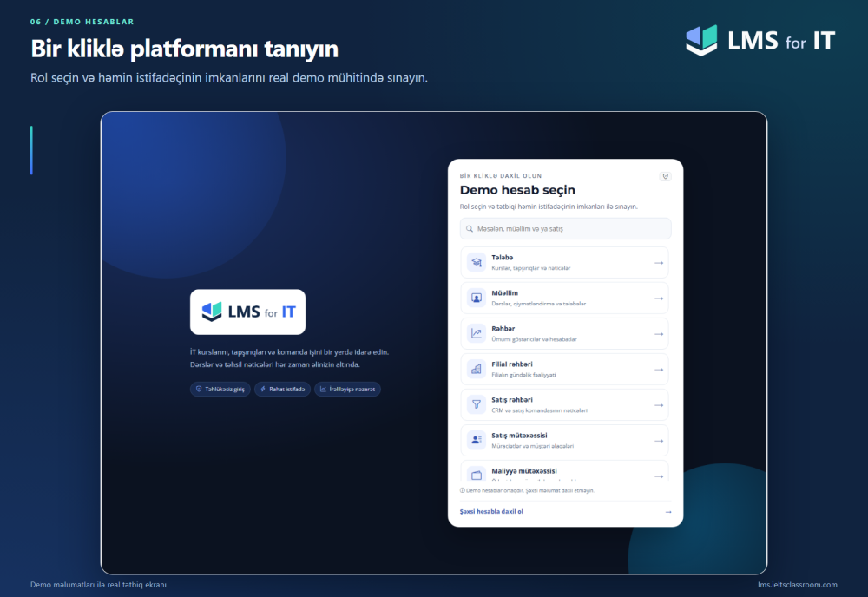Image resolution: width=868 pixels, height=597 pixels.
Task: Choose the Satış mütəxəssisi demo account
Action: point(564,441)
